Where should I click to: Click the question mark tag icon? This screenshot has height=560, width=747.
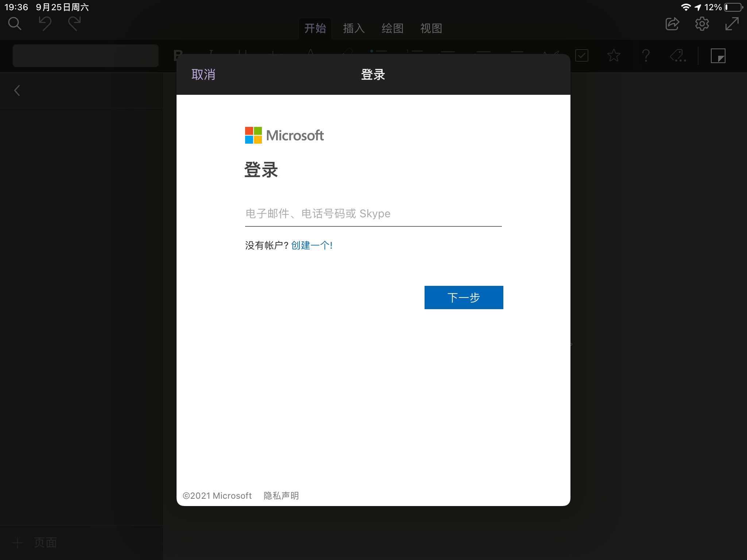[x=646, y=56]
